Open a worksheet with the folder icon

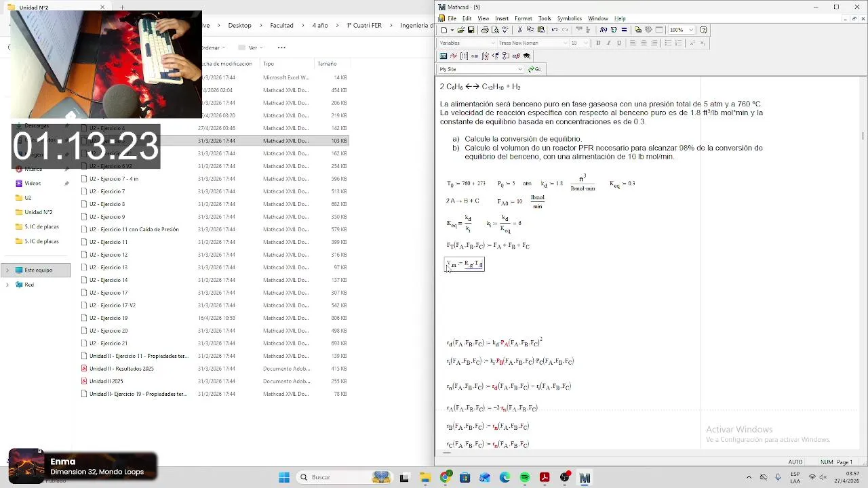coord(460,30)
